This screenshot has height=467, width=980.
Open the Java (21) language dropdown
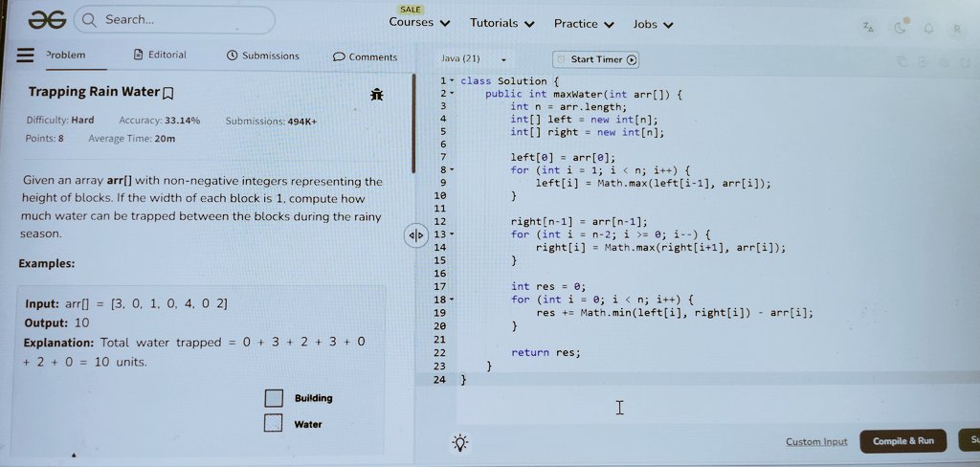474,58
